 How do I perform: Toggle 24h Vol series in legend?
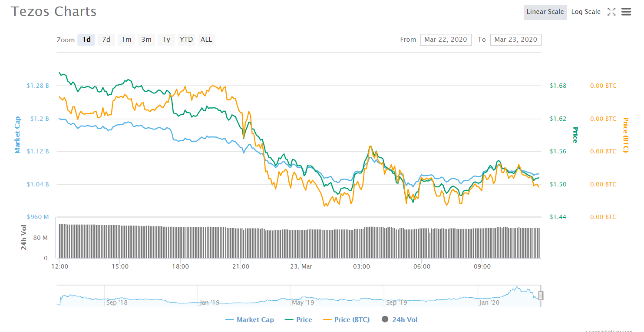point(400,320)
